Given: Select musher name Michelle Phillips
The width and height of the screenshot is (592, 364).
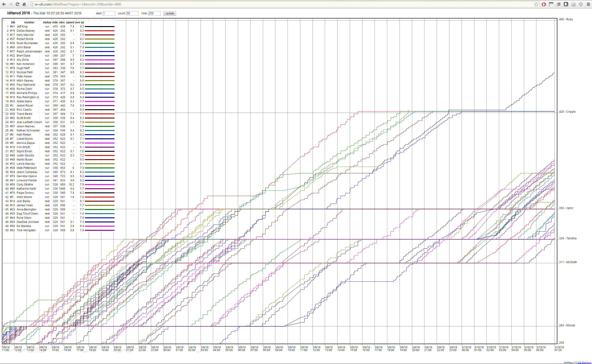Looking at the screenshot, I should pyautogui.click(x=27, y=93).
